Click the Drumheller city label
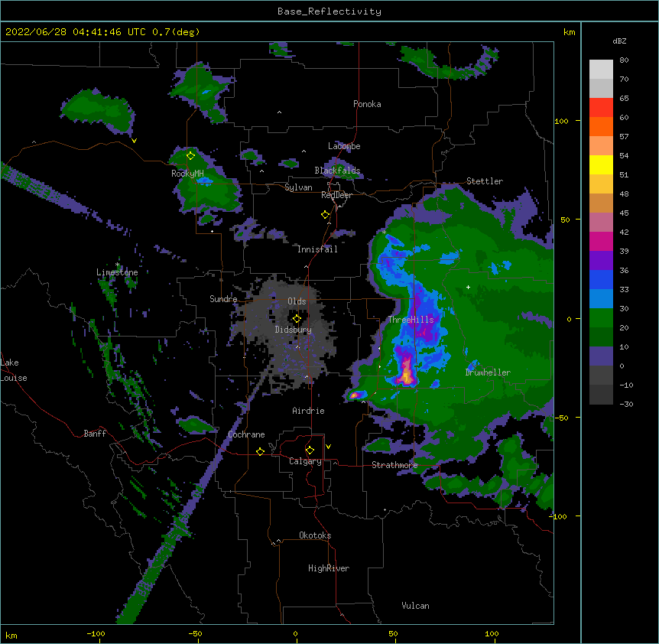The height and width of the screenshot is (644, 659). 488,372
